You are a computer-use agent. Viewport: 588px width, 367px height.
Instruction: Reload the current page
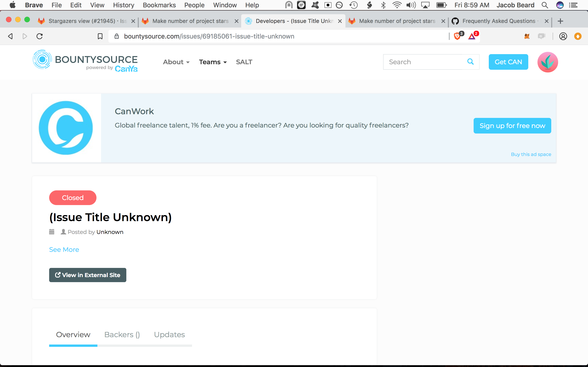click(39, 36)
